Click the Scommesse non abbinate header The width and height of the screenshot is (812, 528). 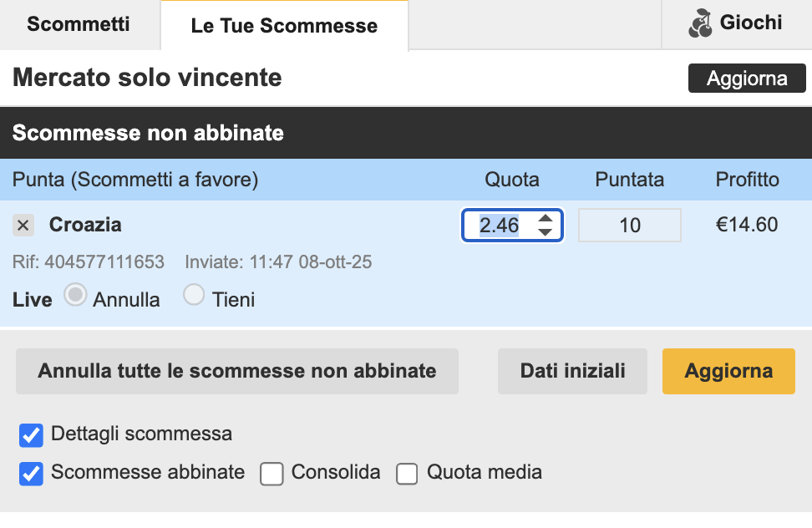tap(148, 133)
